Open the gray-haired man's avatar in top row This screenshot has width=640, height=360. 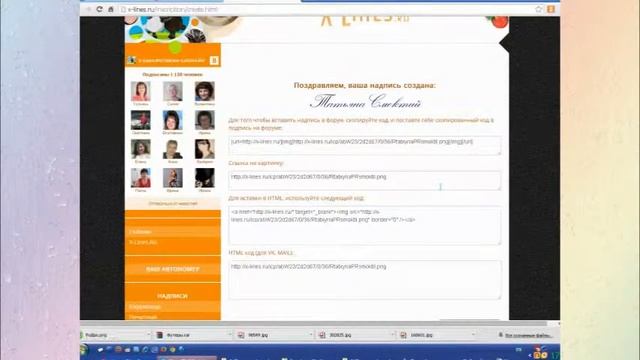[173, 91]
